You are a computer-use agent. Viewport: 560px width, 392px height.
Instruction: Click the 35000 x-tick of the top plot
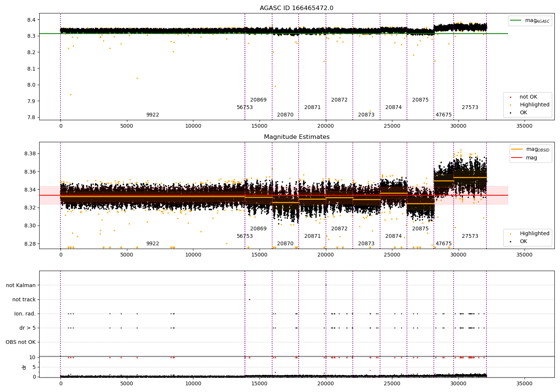pos(524,126)
